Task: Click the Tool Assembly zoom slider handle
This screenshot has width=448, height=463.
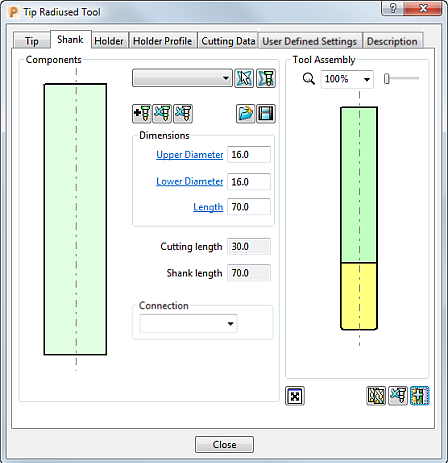Action: tap(387, 79)
